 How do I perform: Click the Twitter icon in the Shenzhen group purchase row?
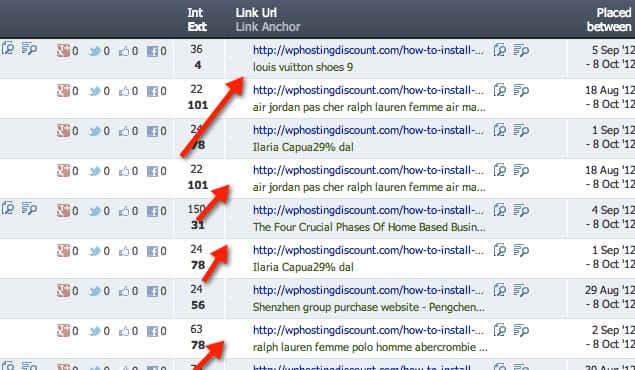pos(95,291)
